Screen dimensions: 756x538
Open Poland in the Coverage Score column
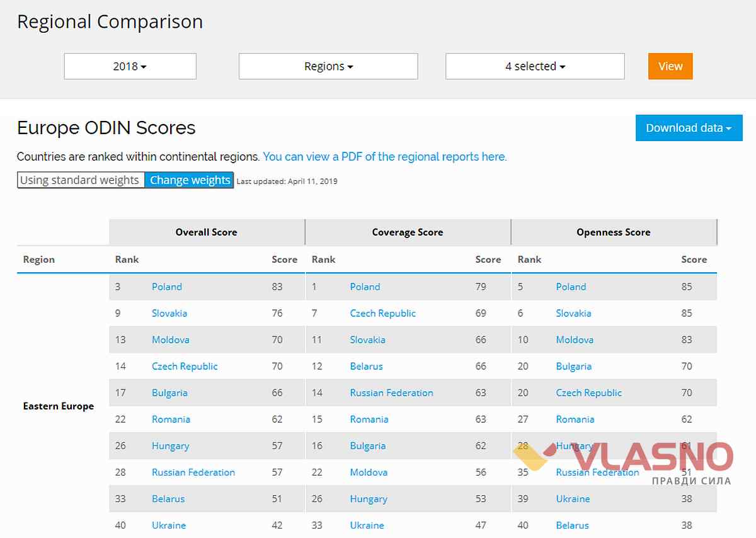coord(365,287)
